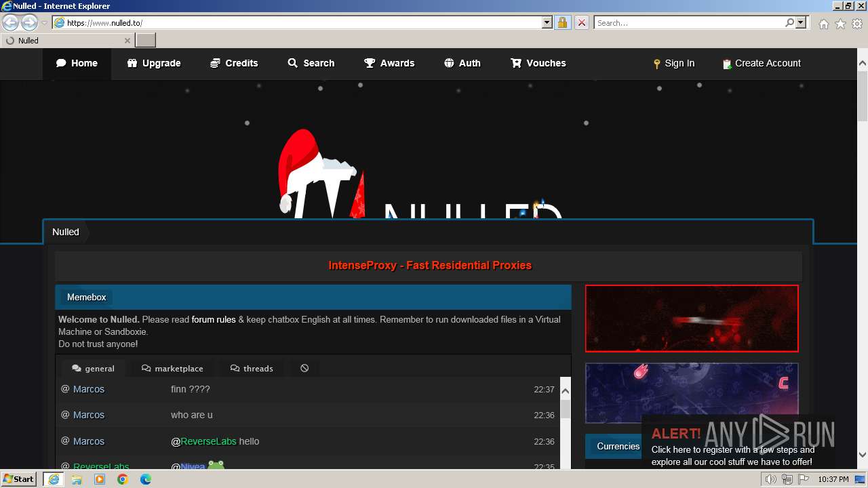Click the blocked circle icon tab in chatbox

pyautogui.click(x=304, y=368)
